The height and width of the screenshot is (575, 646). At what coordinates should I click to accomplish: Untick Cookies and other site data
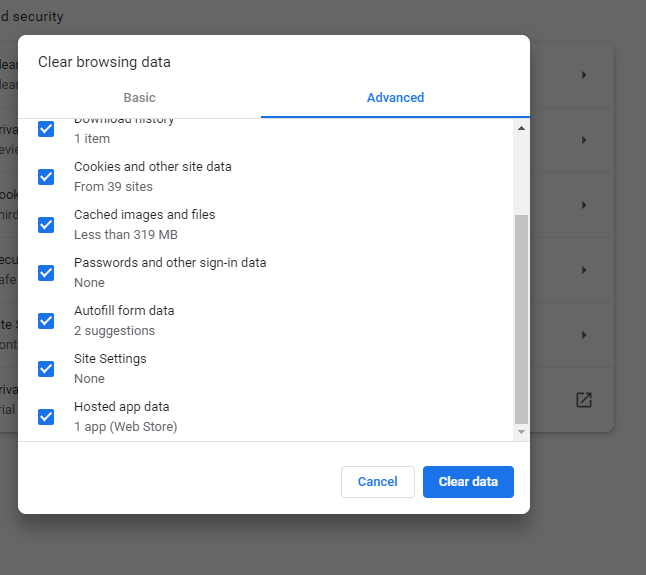coord(46,177)
